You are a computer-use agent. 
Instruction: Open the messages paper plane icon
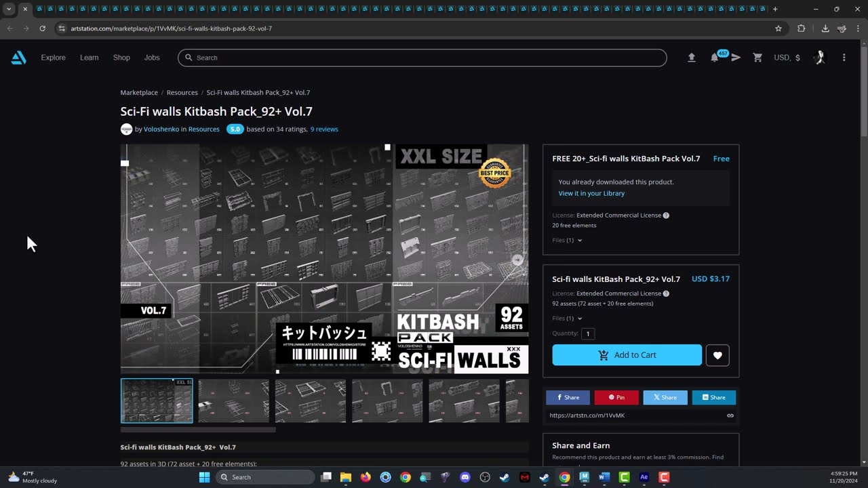736,58
